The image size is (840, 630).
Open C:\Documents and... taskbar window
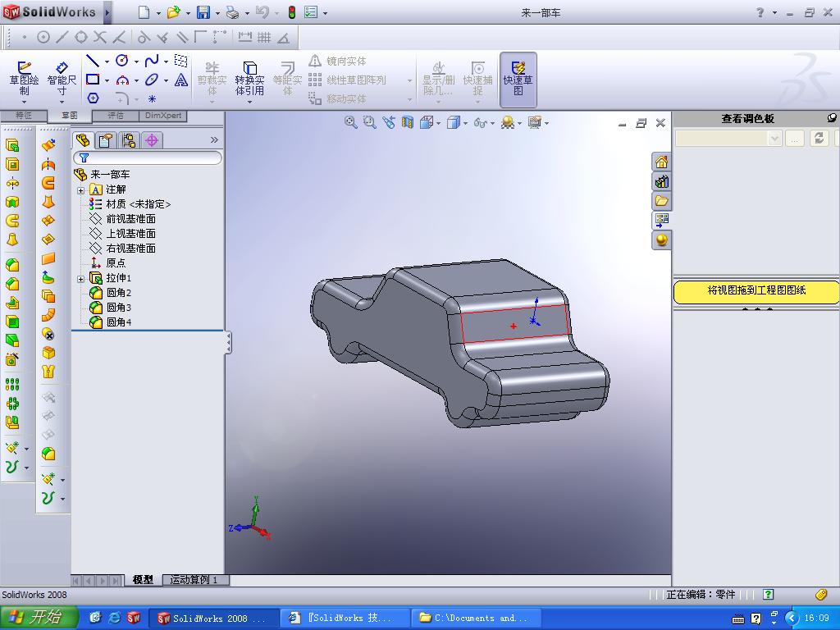click(476, 619)
